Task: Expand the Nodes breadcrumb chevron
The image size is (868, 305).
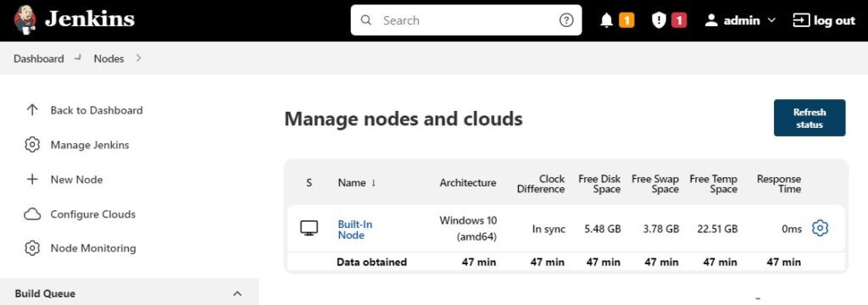Action: coord(138,58)
